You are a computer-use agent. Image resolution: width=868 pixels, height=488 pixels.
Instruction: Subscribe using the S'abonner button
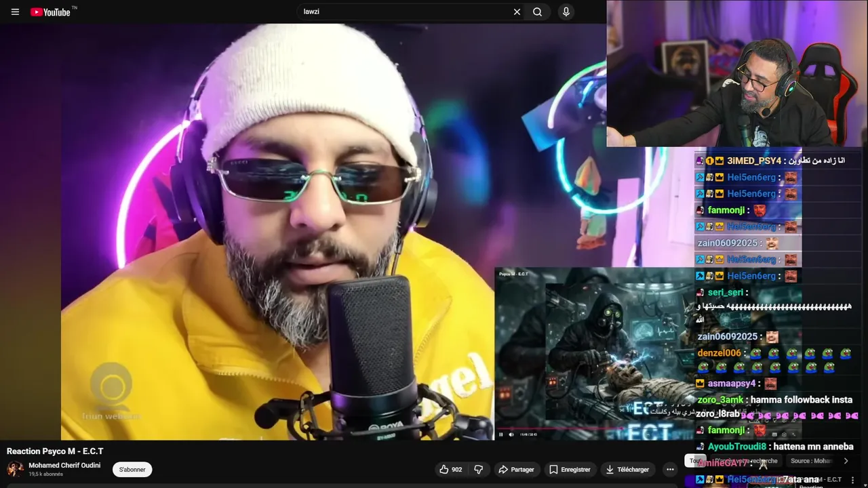click(x=132, y=469)
